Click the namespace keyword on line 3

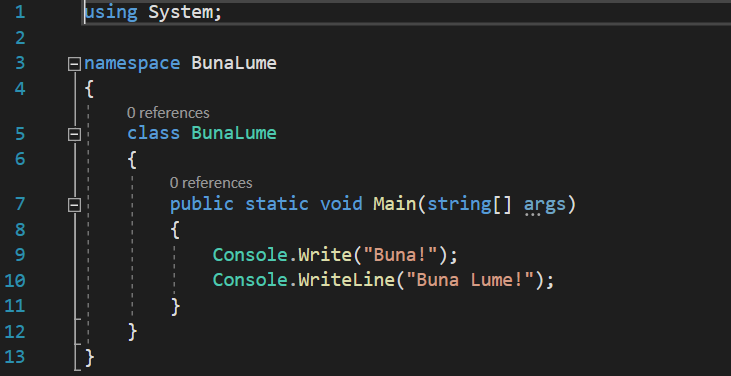(x=132, y=63)
